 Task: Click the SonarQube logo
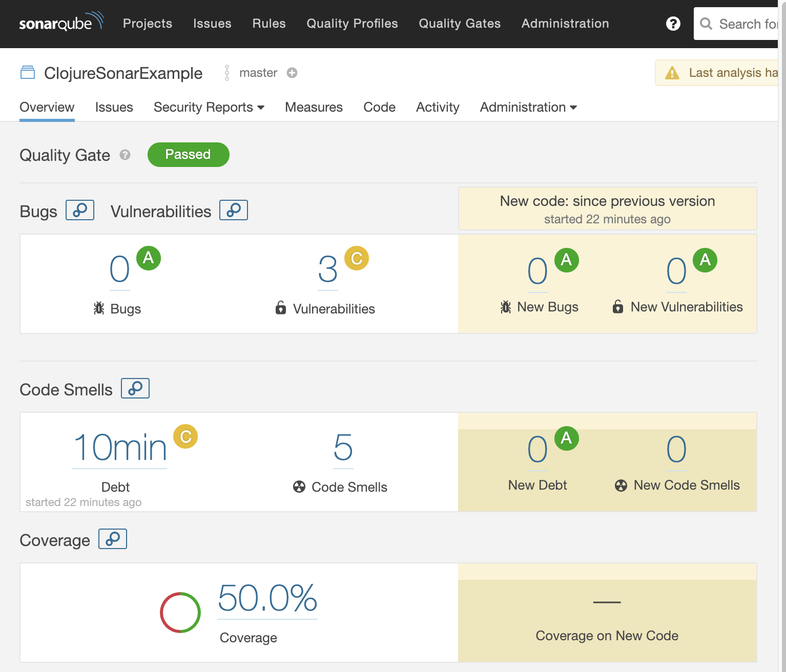coord(61,22)
